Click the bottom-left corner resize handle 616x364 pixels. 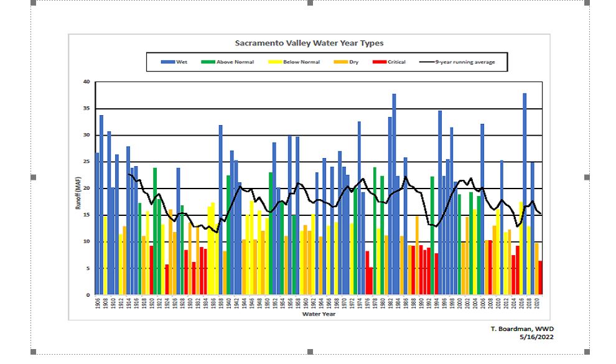click(x=33, y=353)
